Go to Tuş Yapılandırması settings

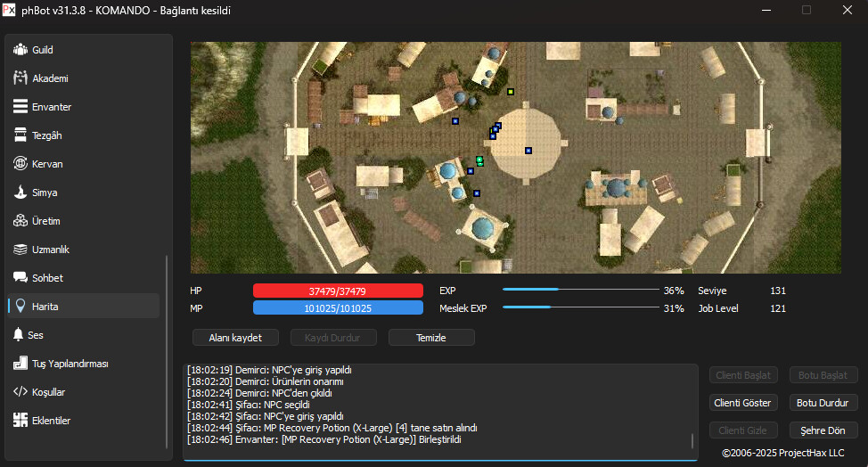(70, 364)
